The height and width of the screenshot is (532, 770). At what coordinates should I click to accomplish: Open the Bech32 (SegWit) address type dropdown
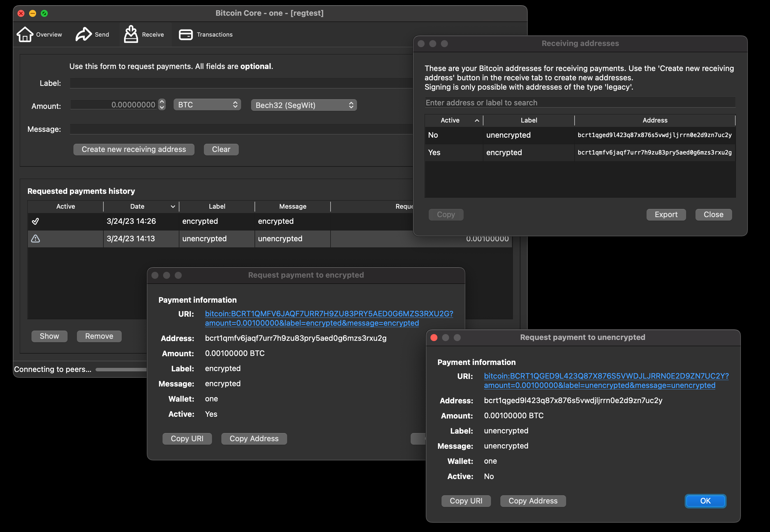[303, 105]
